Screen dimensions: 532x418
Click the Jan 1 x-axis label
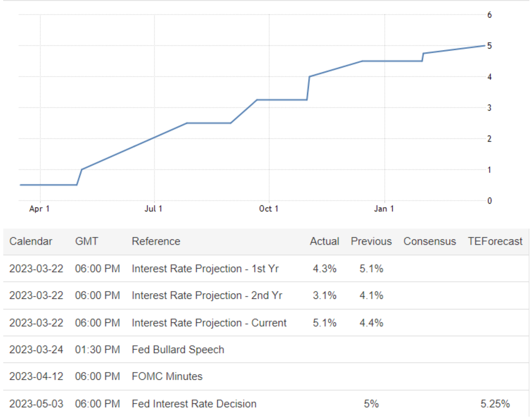[384, 209]
